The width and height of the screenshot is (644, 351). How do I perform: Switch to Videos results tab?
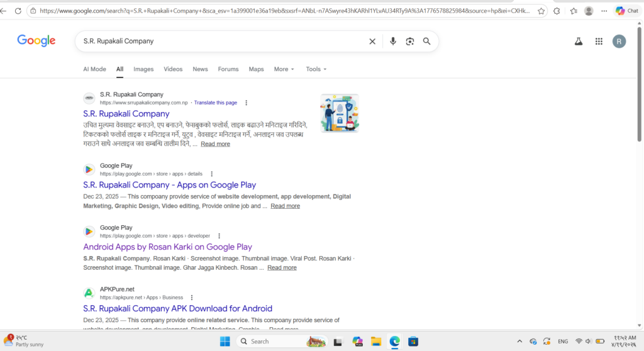tap(173, 69)
